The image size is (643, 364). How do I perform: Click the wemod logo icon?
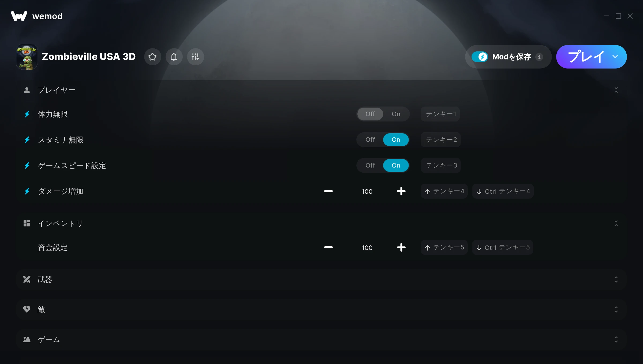(x=19, y=16)
